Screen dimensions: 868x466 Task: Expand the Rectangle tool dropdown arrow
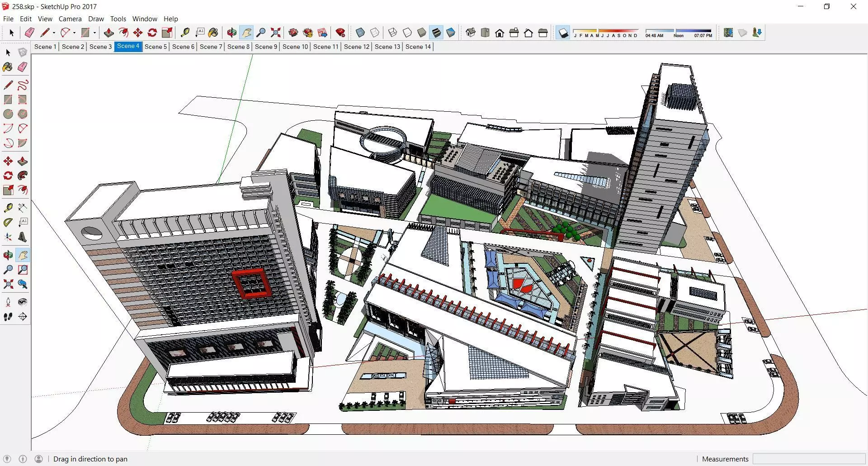coord(94,33)
